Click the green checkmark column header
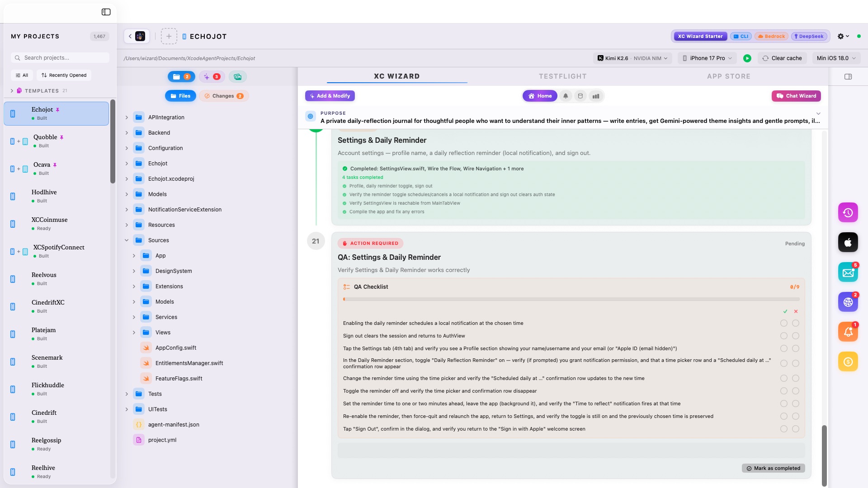Image resolution: width=868 pixels, height=488 pixels. pos(785,311)
